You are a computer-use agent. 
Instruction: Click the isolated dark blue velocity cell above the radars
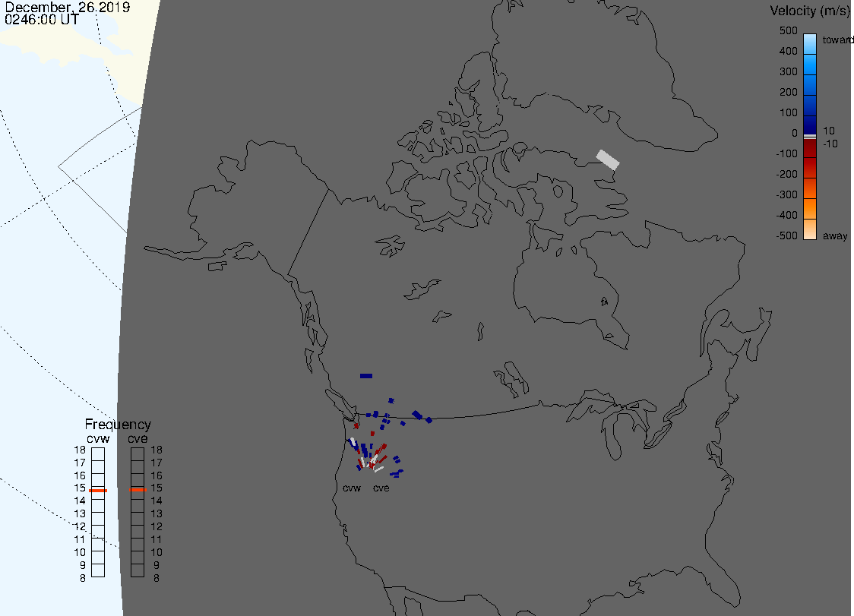366,376
